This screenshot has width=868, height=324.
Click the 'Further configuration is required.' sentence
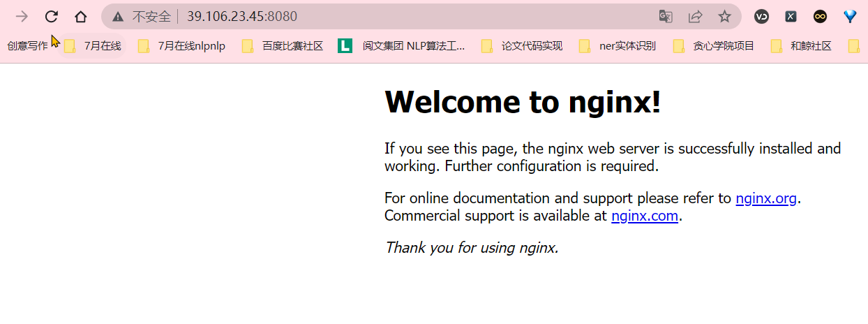click(x=552, y=166)
